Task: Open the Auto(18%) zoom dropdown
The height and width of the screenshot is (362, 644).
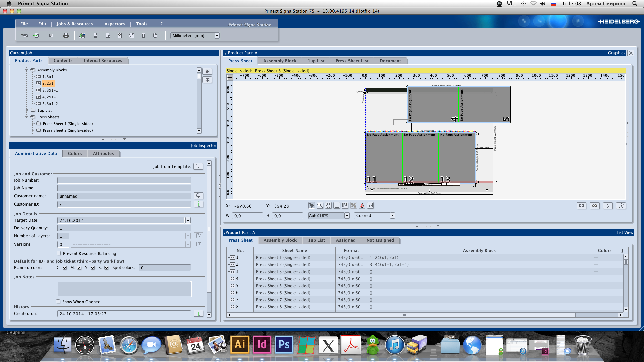Action: pyautogui.click(x=347, y=216)
